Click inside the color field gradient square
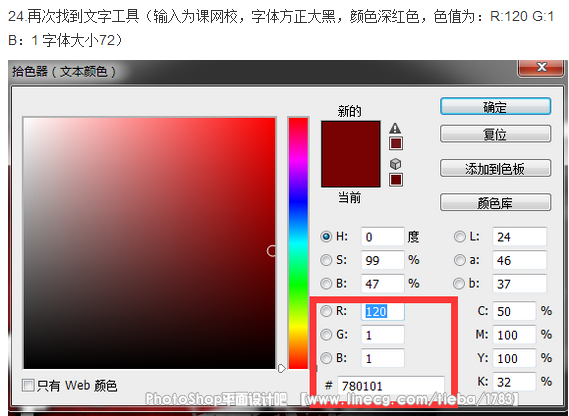 (x=150, y=243)
